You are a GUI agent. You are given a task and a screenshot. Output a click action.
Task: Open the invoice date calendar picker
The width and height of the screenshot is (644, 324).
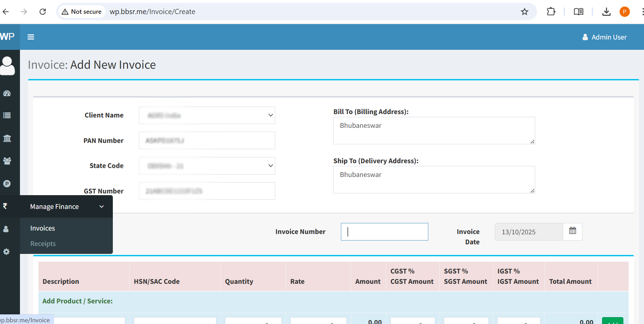572,231
